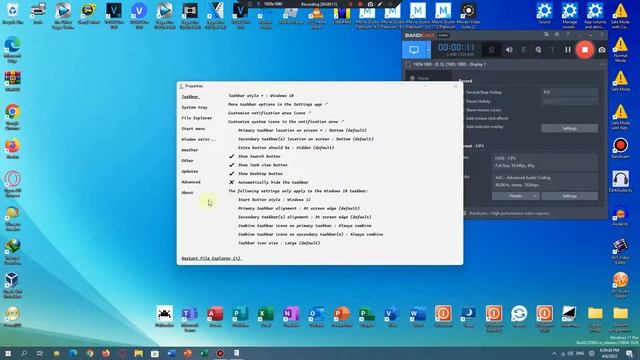Open Window switcher section in Properties
This screenshot has height=360, width=640.
click(x=198, y=139)
